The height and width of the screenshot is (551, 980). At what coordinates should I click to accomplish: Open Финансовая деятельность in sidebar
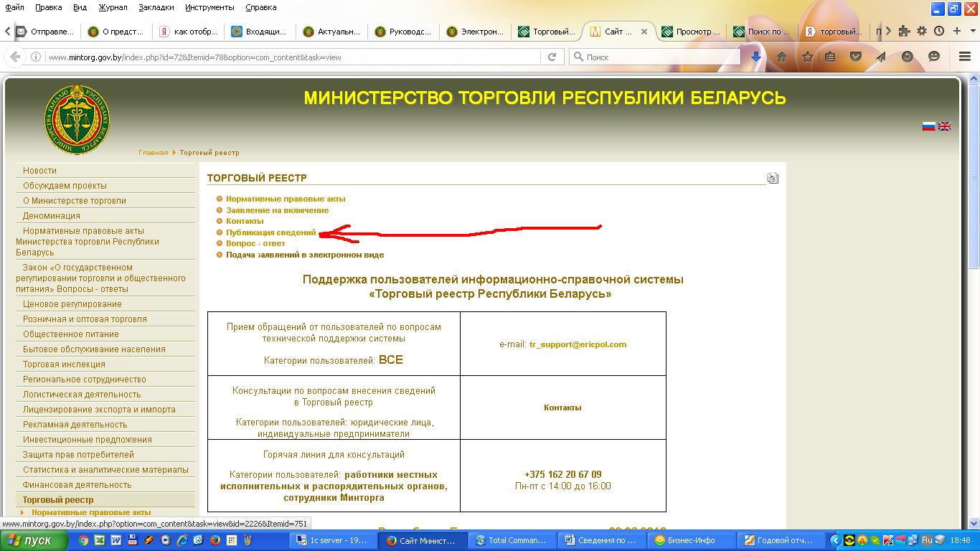click(x=77, y=485)
